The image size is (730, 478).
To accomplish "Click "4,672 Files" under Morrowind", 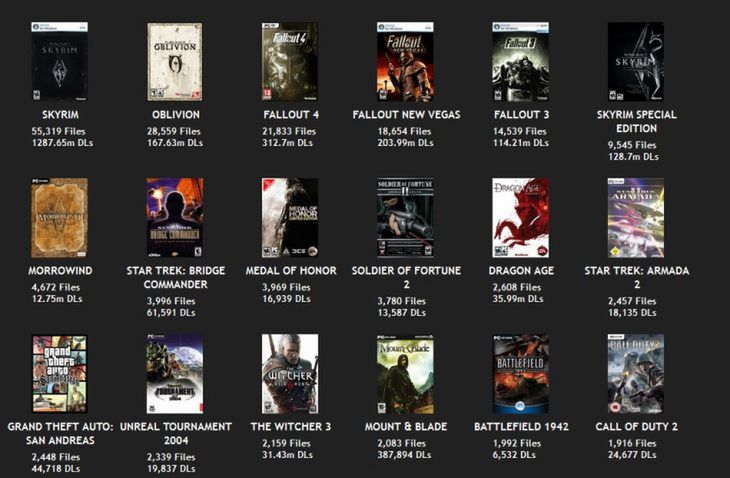I will tap(55, 287).
